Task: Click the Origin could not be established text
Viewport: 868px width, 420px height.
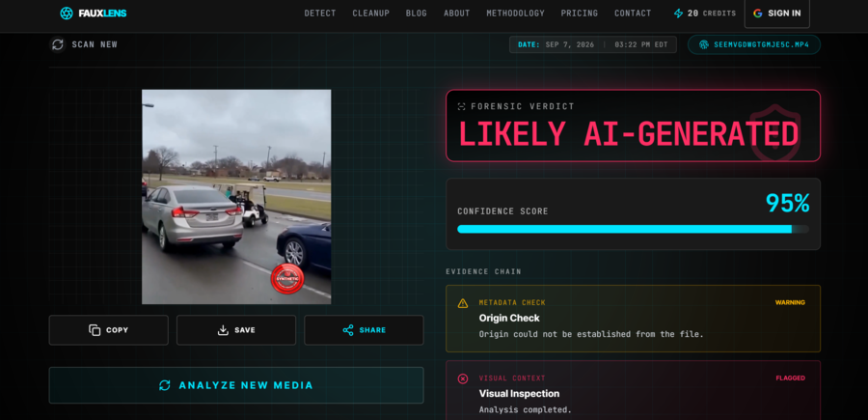Action: [591, 334]
